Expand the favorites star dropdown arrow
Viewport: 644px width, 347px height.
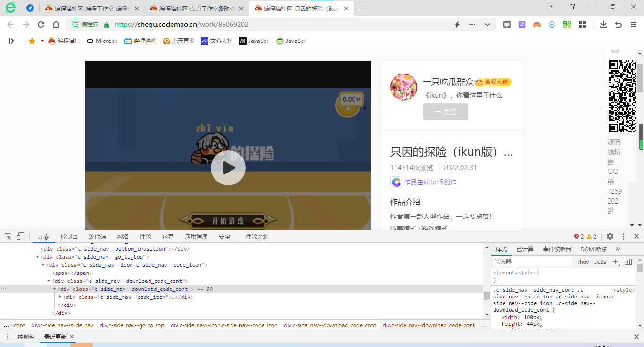[x=42, y=41]
